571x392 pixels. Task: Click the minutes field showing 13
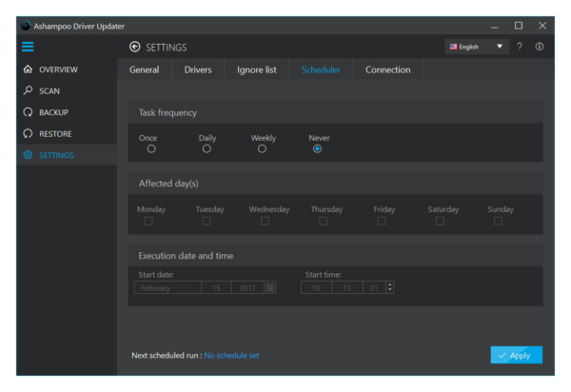pyautogui.click(x=347, y=287)
